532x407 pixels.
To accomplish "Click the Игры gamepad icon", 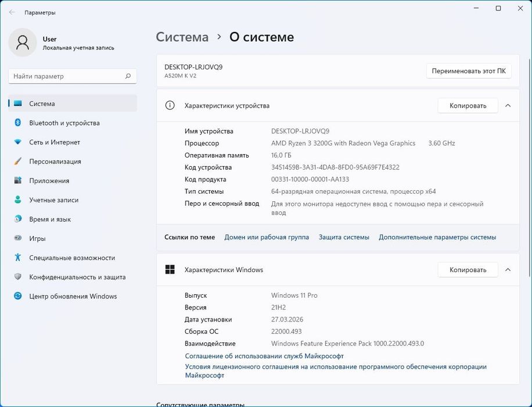I will (18, 238).
